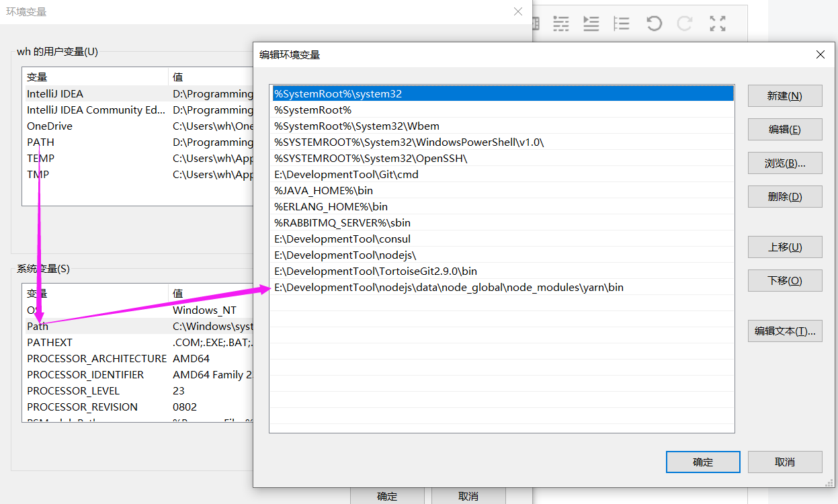Click 值 column header in system variables
Viewport: 838px width, 504px height.
tap(210, 293)
